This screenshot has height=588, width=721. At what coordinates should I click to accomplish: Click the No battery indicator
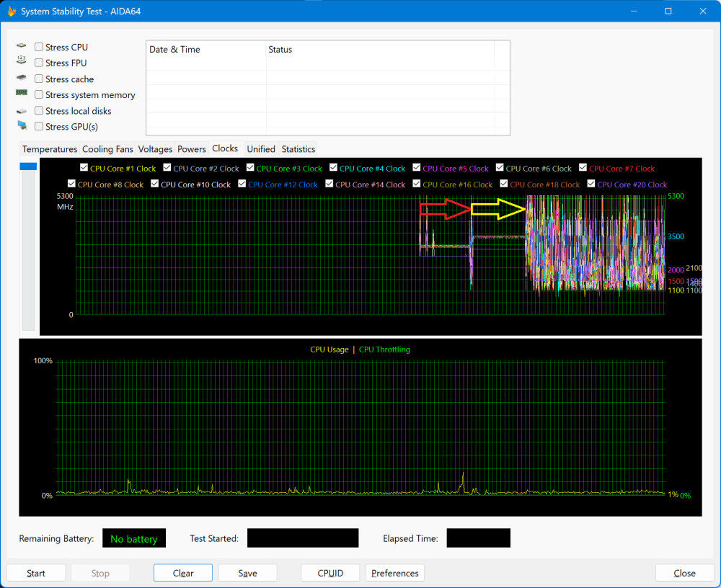[x=134, y=538]
